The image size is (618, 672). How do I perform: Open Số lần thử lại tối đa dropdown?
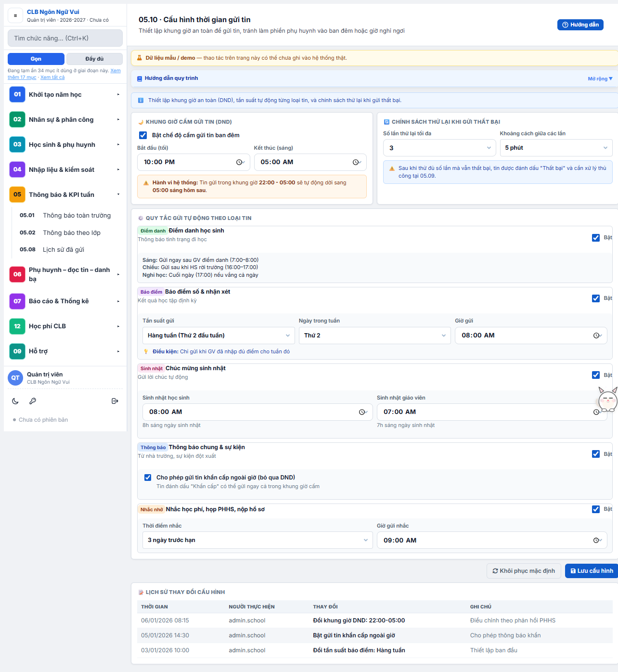coord(439,148)
